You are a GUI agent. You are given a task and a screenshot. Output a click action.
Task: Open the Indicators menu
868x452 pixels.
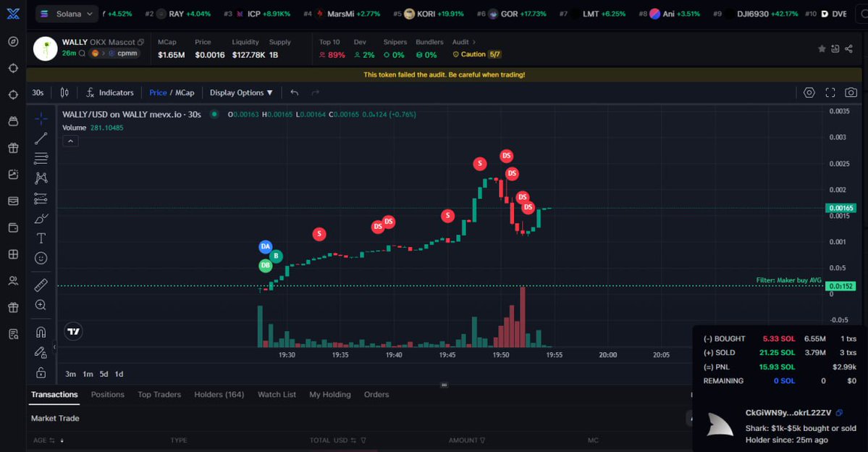[109, 93]
